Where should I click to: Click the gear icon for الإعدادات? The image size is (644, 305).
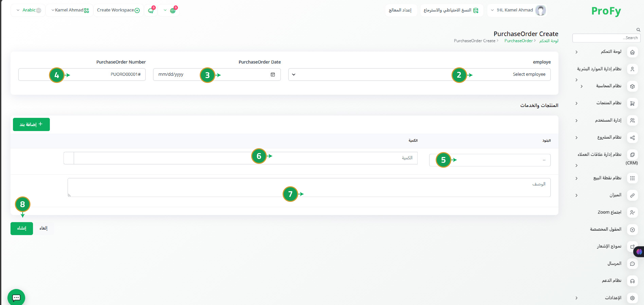pos(632,298)
